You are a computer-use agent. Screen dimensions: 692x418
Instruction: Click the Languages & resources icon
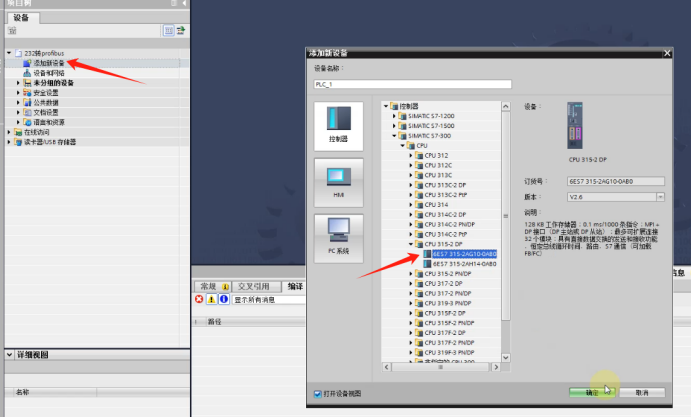coord(27,122)
